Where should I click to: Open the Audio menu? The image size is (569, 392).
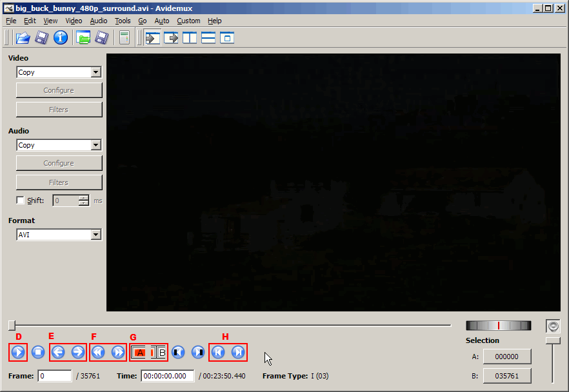click(x=99, y=21)
